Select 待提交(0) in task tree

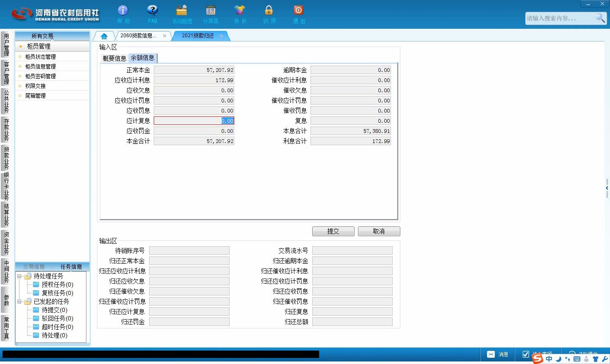(x=54, y=310)
